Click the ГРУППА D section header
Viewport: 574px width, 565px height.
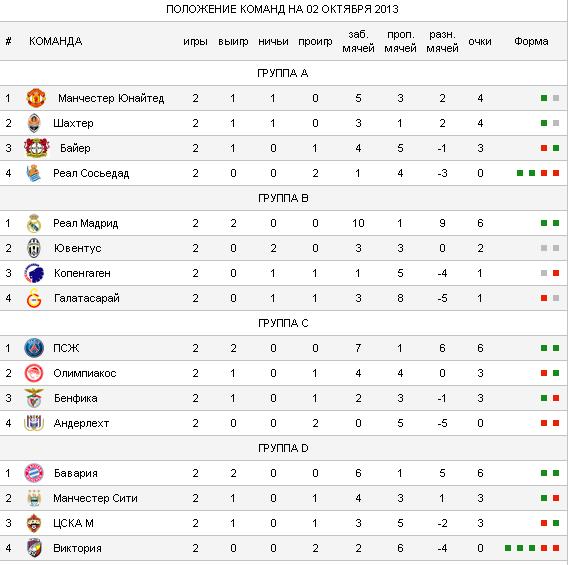point(283,448)
